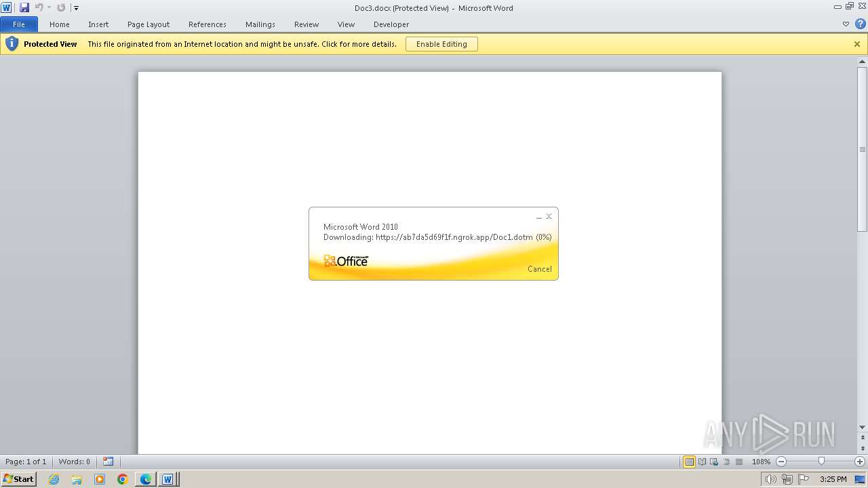Select Full Screen Reading view icon
Viewport: 868px width, 488px height.
pos(702,462)
